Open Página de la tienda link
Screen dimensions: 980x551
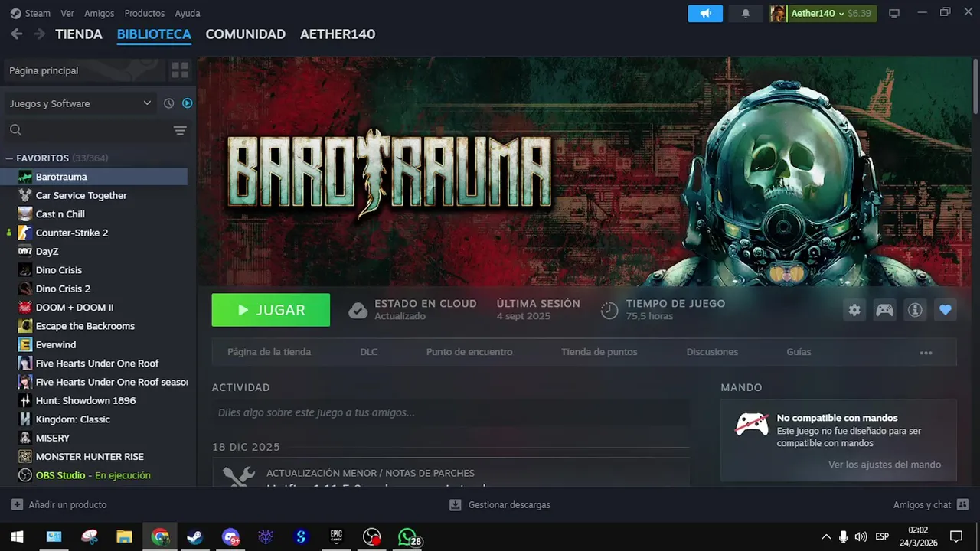pos(269,352)
